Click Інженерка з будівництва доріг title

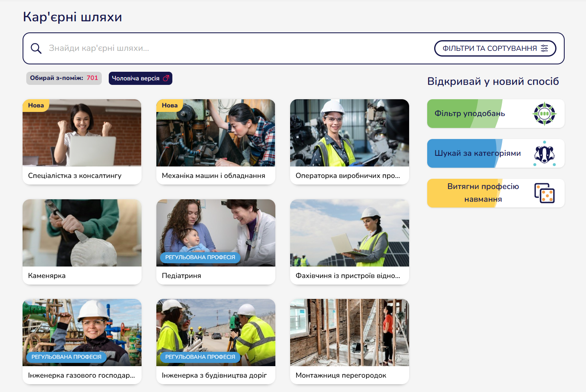(x=214, y=375)
